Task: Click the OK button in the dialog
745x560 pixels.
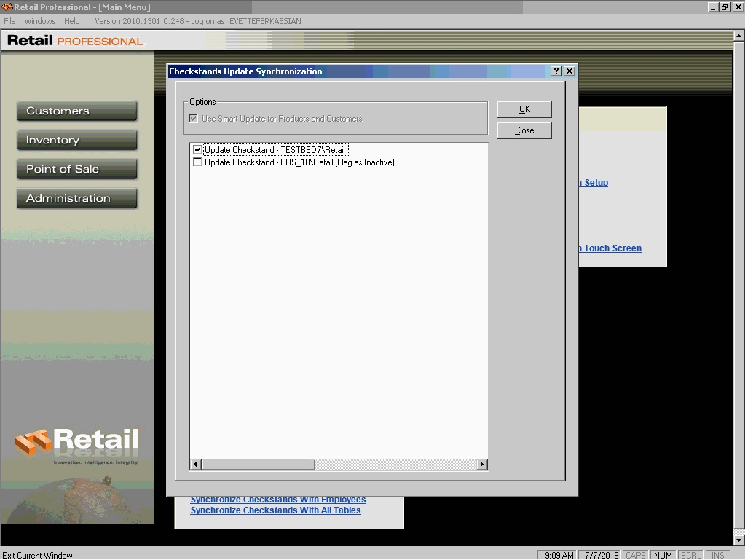Action: click(524, 109)
